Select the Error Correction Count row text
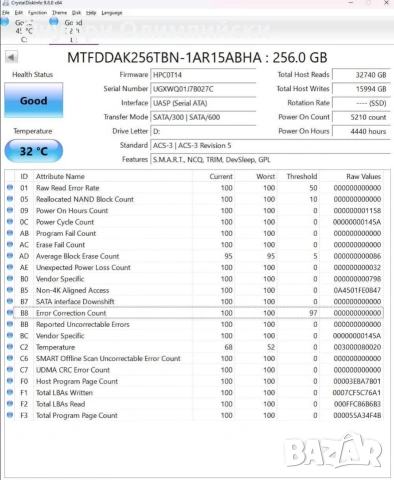The image size is (394, 480). pyautogui.click(x=71, y=313)
